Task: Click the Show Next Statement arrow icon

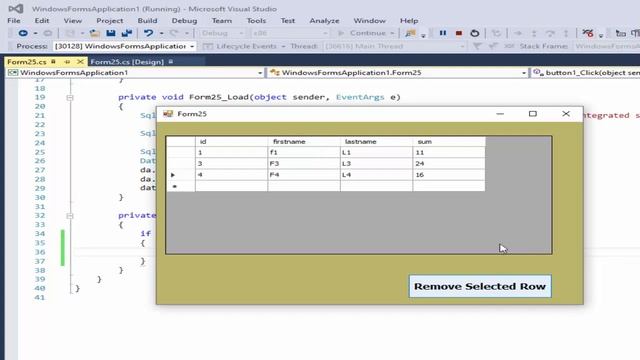Action: click(518, 33)
